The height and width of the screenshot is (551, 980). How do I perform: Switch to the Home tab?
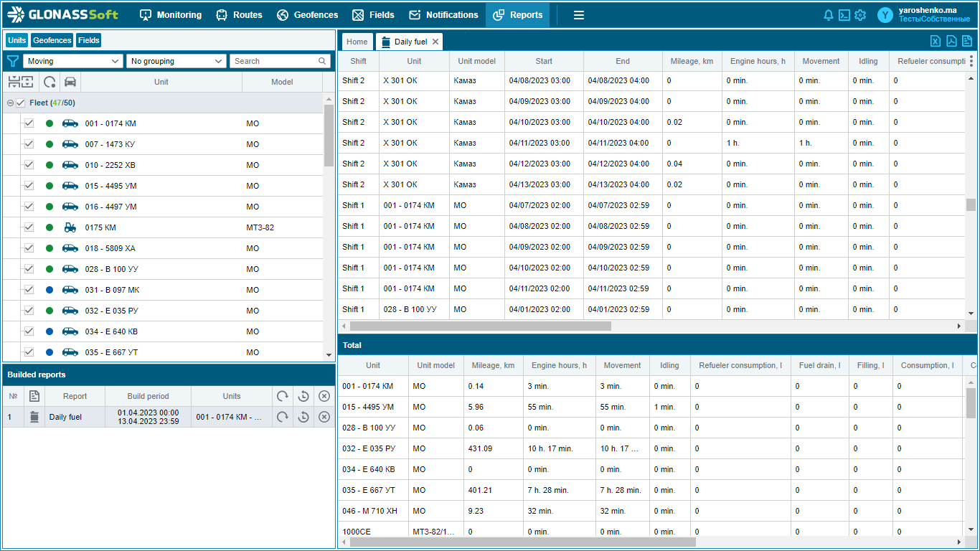point(357,42)
